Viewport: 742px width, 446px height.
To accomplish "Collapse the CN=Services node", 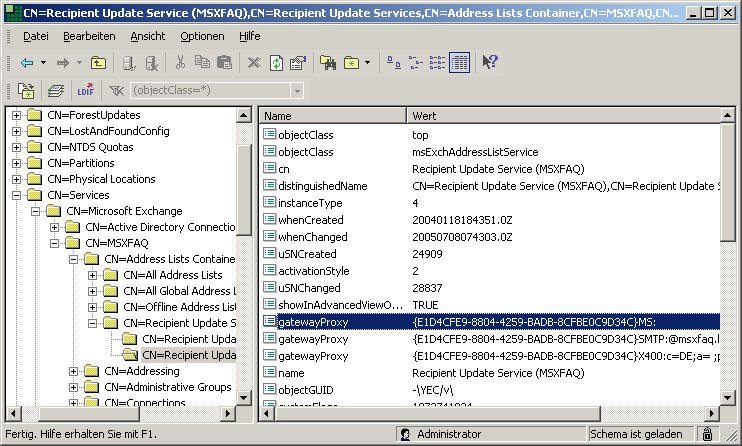I will pos(17,195).
